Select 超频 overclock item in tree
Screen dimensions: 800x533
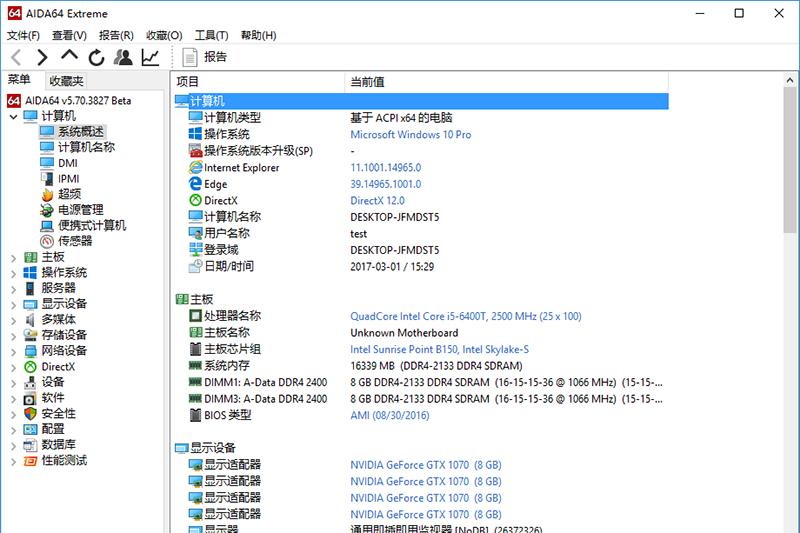(69, 194)
